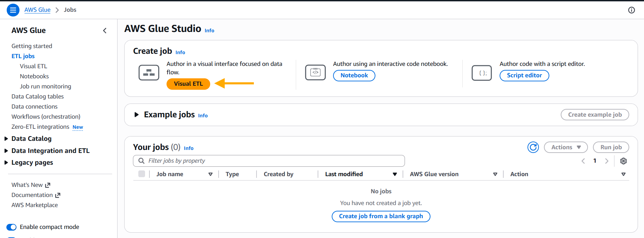
Task: Open Workflows (orchestration) sidebar item
Action: (46, 117)
